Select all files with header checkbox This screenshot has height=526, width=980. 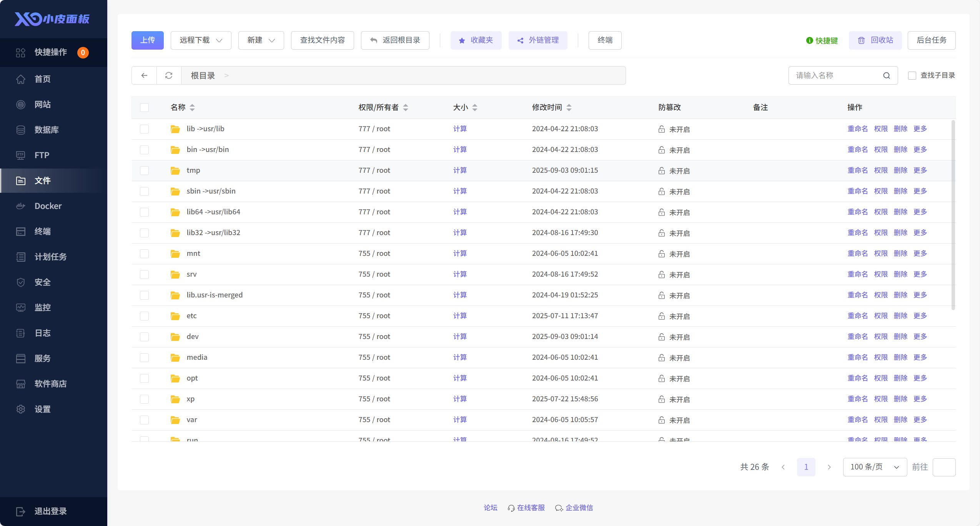click(x=144, y=107)
